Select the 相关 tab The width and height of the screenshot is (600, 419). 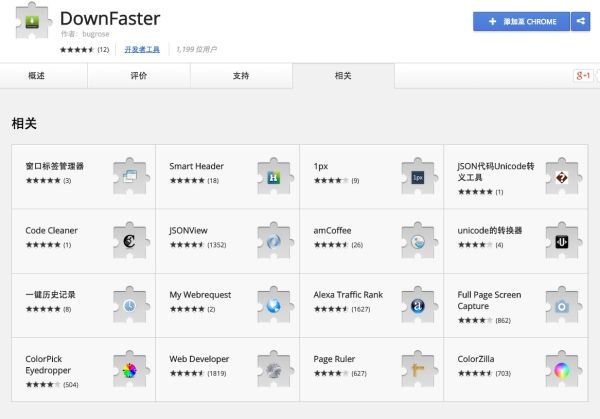pyautogui.click(x=343, y=76)
